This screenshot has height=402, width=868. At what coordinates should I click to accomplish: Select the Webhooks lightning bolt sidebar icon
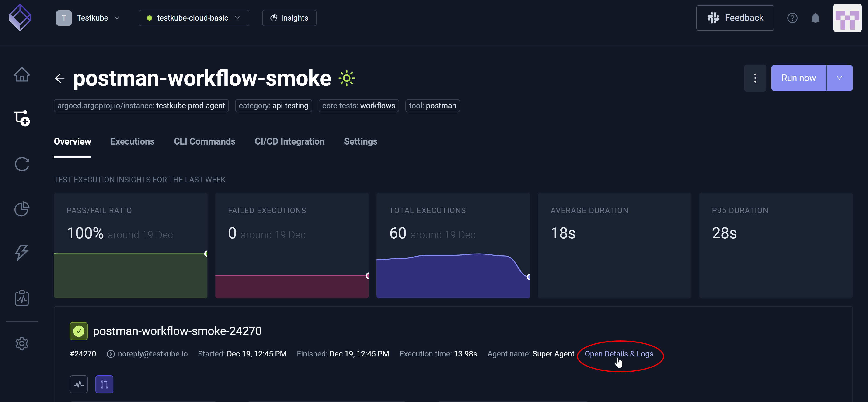(x=21, y=253)
